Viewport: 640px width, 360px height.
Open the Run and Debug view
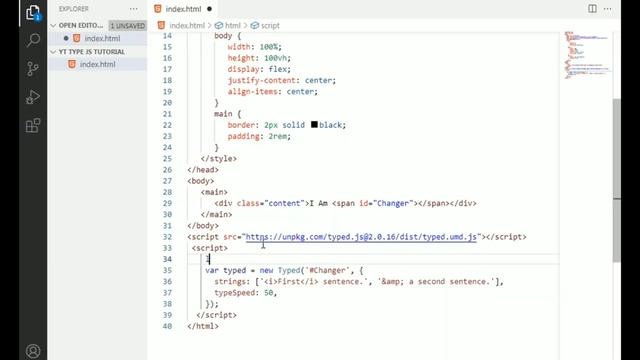click(x=33, y=97)
